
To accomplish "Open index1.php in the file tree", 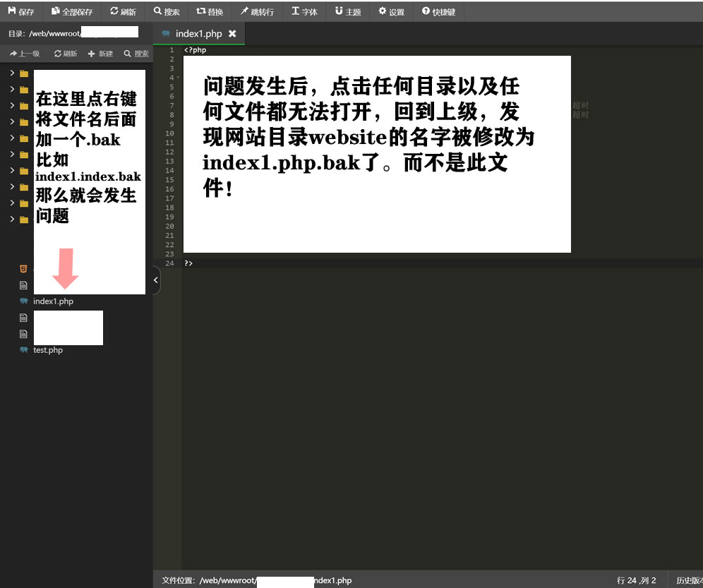I will tap(53, 301).
